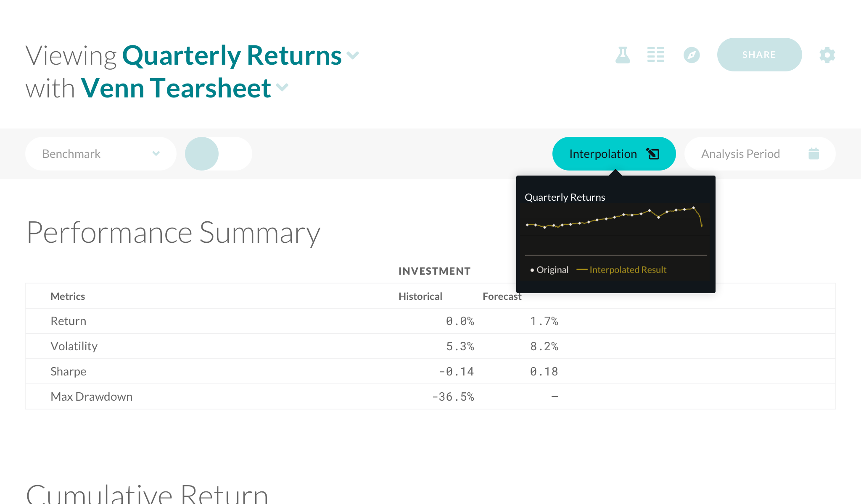Toggle the Interpolation button off
Image resolution: width=861 pixels, height=504 pixels.
614,154
